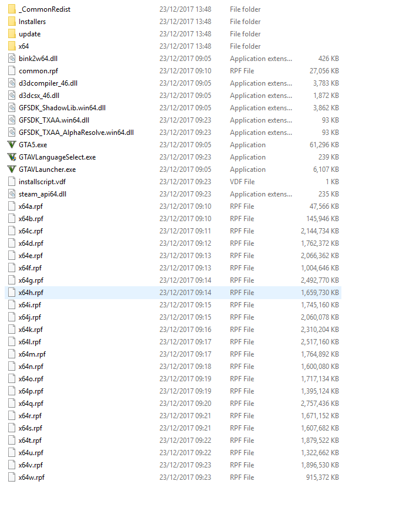The image size is (420, 515).
Task: Select the x64v.rpf file name
Action: coord(31,465)
